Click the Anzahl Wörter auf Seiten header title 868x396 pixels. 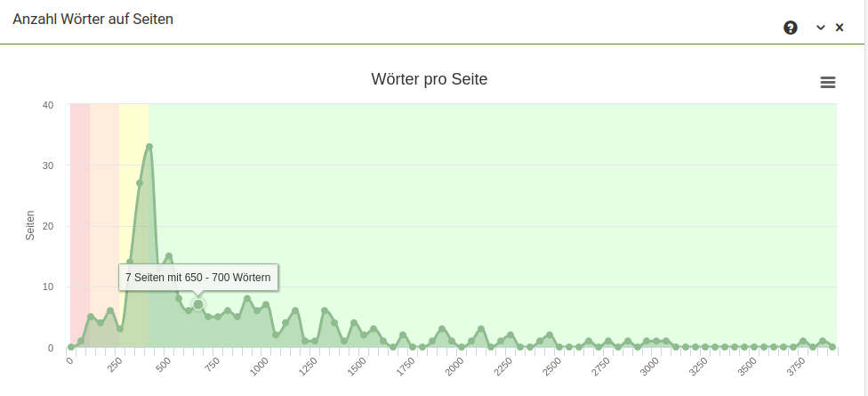point(92,19)
